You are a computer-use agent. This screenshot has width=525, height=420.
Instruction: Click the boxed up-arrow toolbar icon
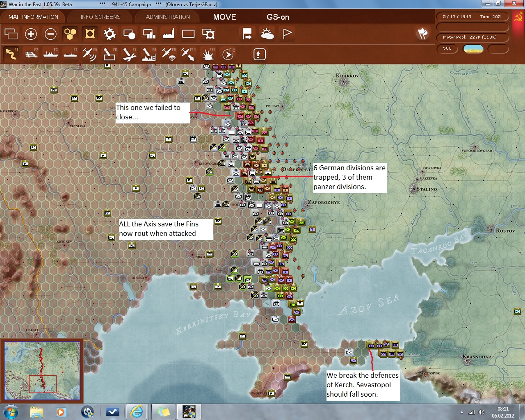[x=259, y=54]
